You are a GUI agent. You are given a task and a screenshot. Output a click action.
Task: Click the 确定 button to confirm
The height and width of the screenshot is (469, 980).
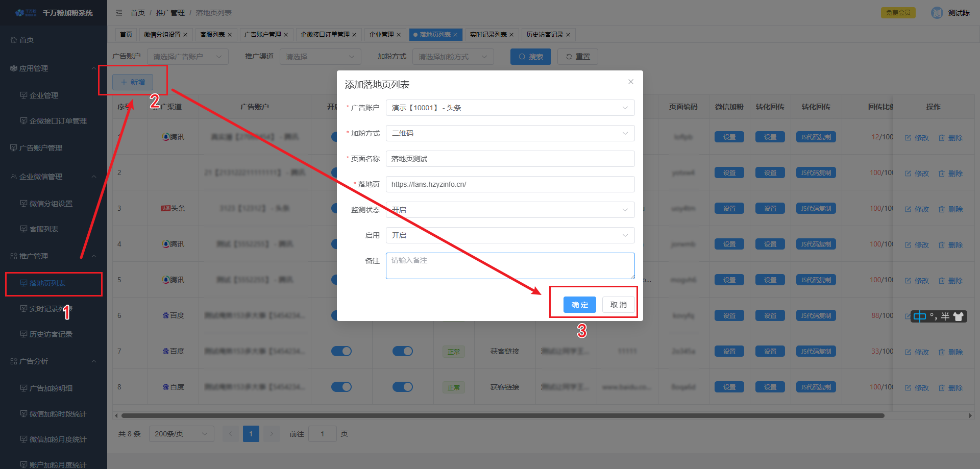pos(579,305)
